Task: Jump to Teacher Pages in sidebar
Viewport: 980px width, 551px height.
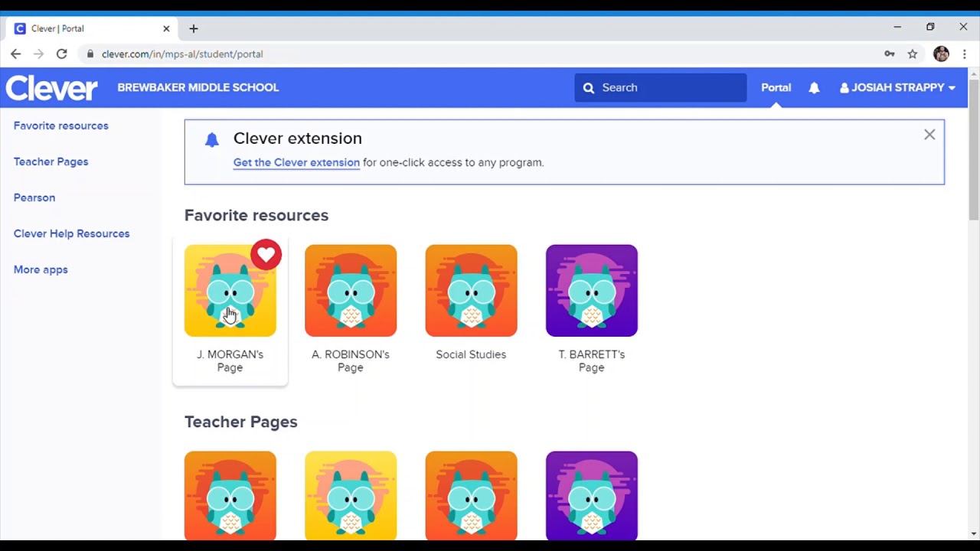Action: tap(51, 161)
